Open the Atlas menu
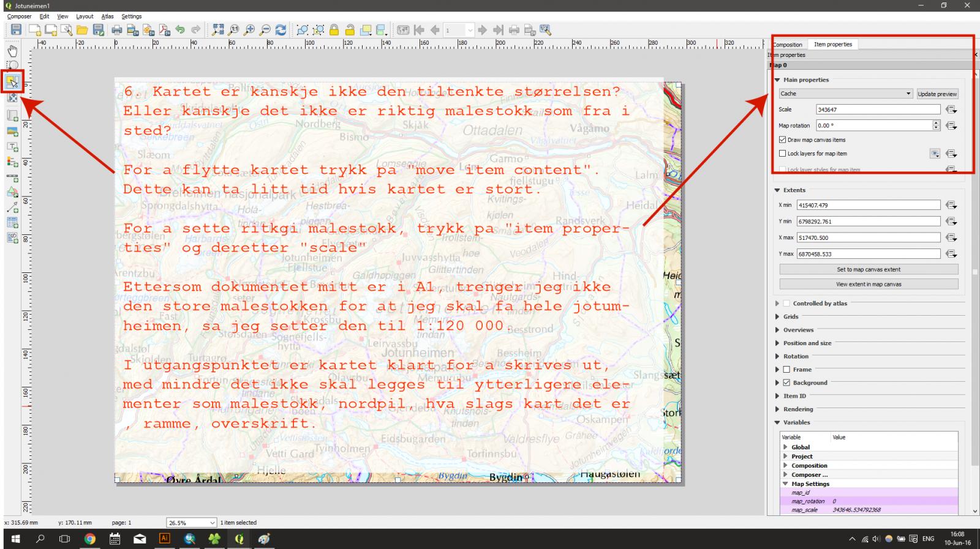Viewport: 980px width, 549px height. point(107,17)
